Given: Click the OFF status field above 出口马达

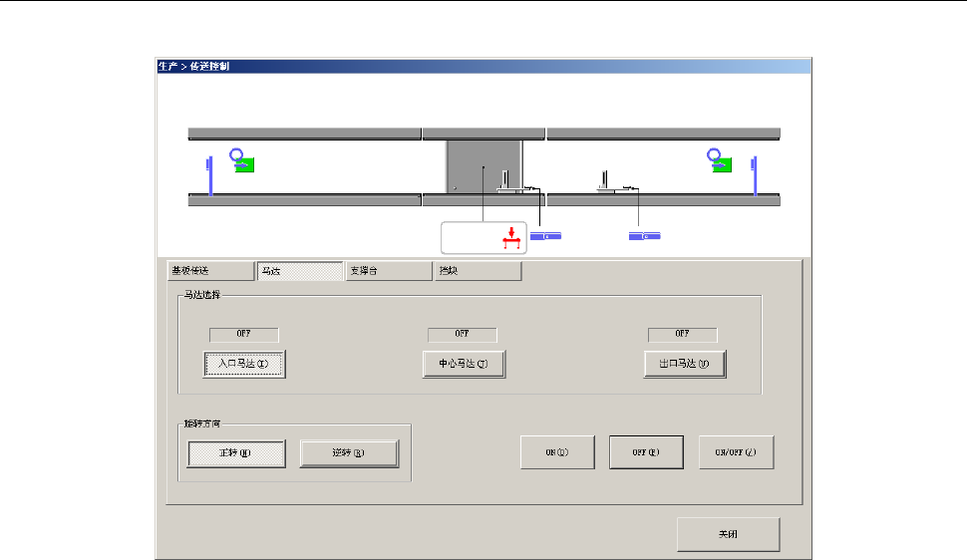Looking at the screenshot, I should pyautogui.click(x=683, y=334).
